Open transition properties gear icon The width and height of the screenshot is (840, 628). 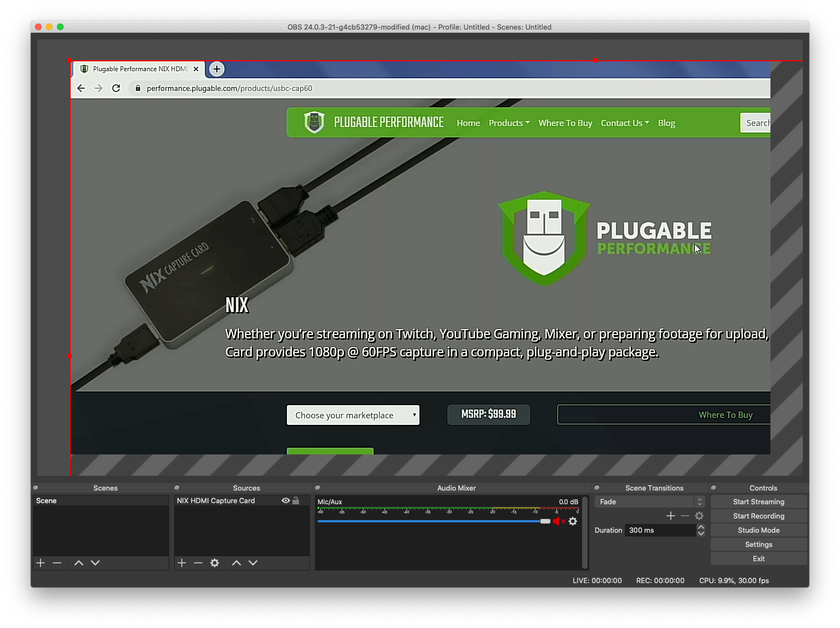[x=699, y=516]
